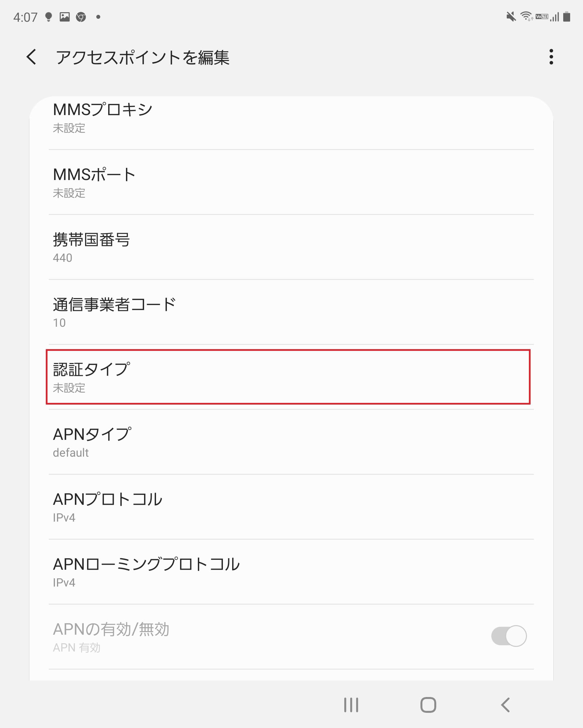583x728 pixels.
Task: Edit the MMSプロキシ setting
Action: point(291,117)
